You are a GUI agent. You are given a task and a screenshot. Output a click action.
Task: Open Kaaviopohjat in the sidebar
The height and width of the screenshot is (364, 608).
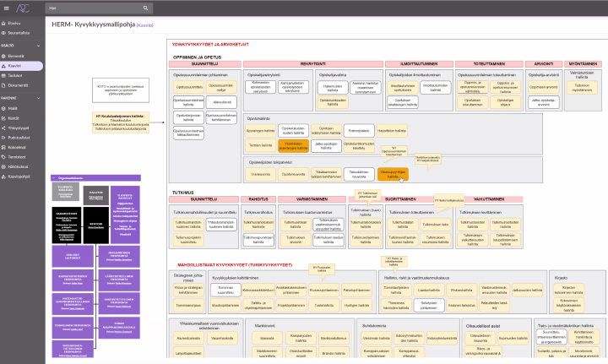click(x=19, y=177)
